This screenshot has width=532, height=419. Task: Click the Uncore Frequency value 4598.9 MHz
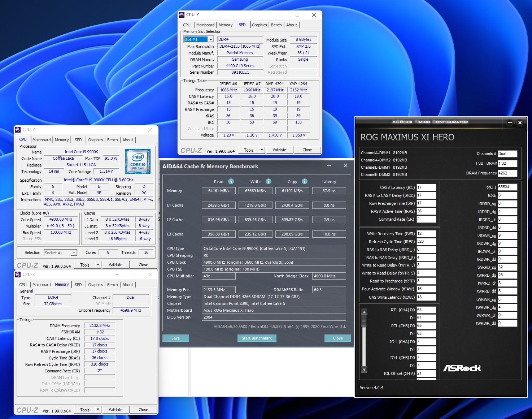131,311
